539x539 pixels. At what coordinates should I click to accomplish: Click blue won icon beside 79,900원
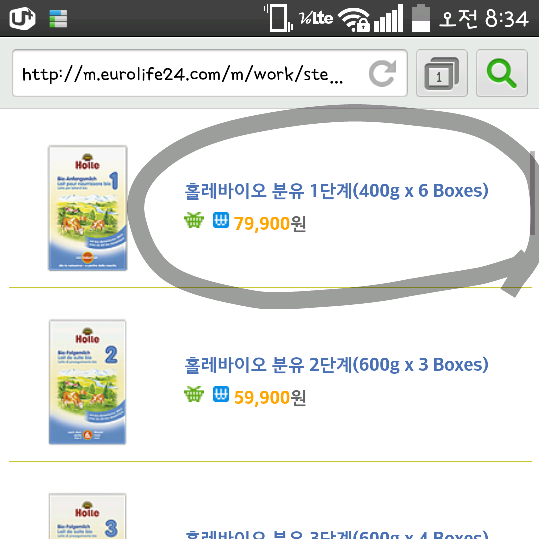tap(221, 220)
